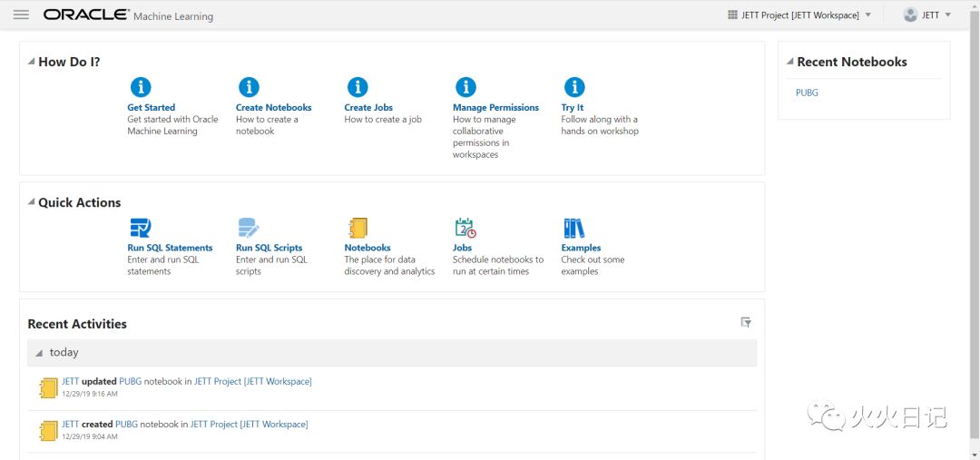The image size is (980, 460).
Task: Click the Run SQL Scripts icon
Action: click(x=248, y=228)
